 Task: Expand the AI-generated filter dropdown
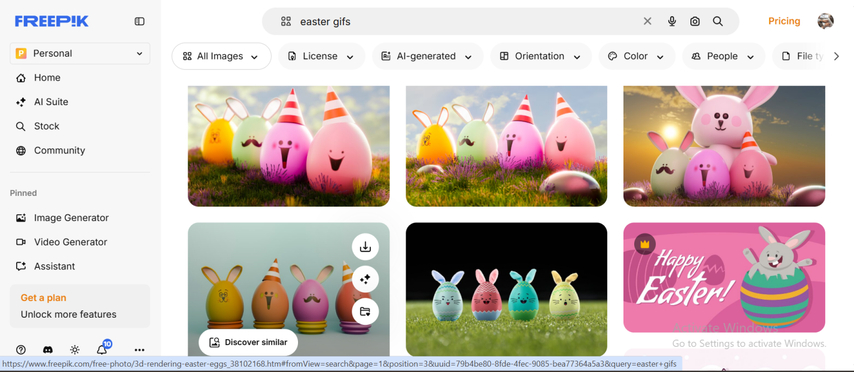(428, 56)
